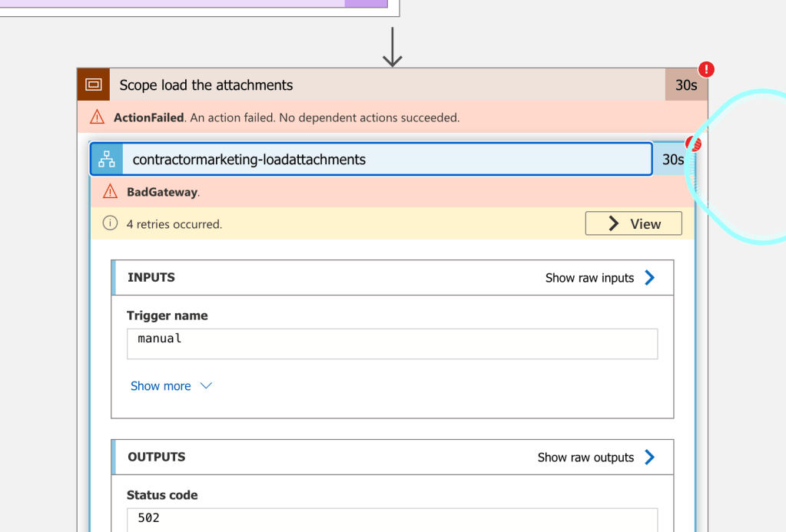786x532 pixels.
Task: Open the View retries button
Action: pyautogui.click(x=634, y=223)
